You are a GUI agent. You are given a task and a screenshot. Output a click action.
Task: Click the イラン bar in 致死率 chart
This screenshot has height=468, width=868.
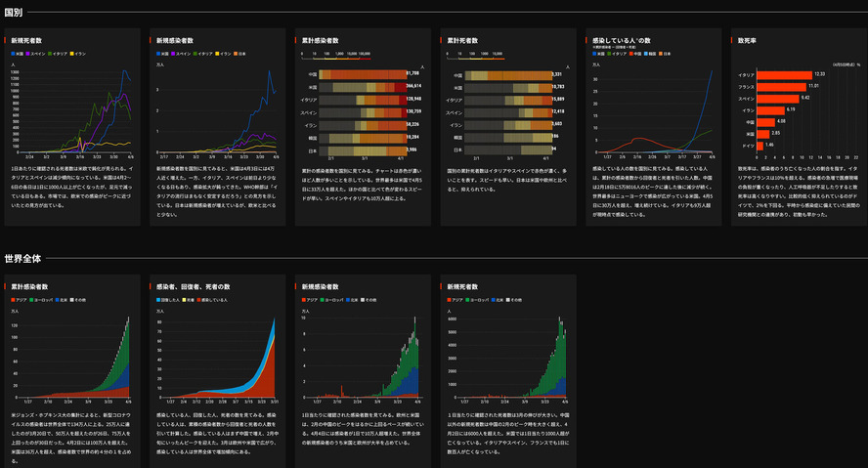pyautogui.click(x=770, y=110)
